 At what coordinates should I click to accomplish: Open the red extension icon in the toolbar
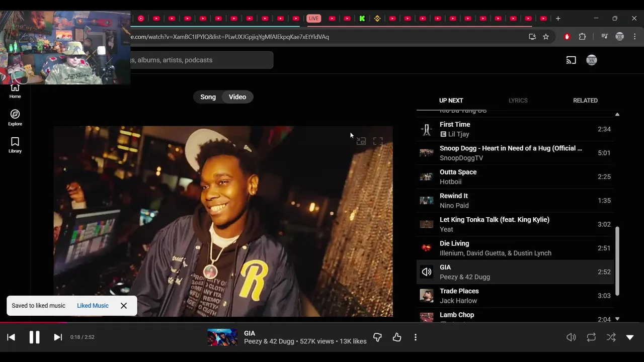click(567, 37)
